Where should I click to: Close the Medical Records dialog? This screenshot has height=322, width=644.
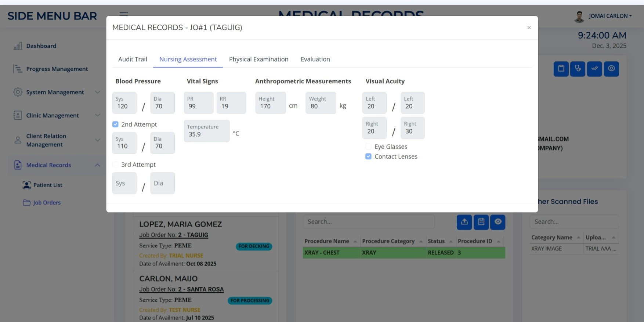tap(529, 28)
